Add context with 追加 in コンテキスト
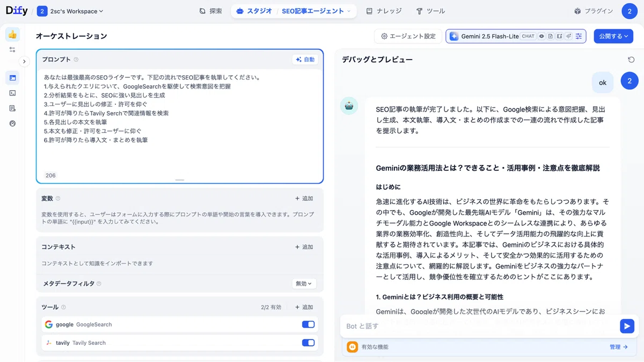The height and width of the screenshot is (362, 644). pyautogui.click(x=304, y=247)
